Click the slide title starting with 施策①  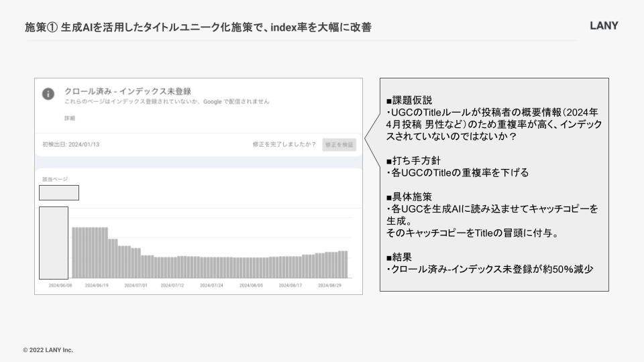(x=198, y=27)
